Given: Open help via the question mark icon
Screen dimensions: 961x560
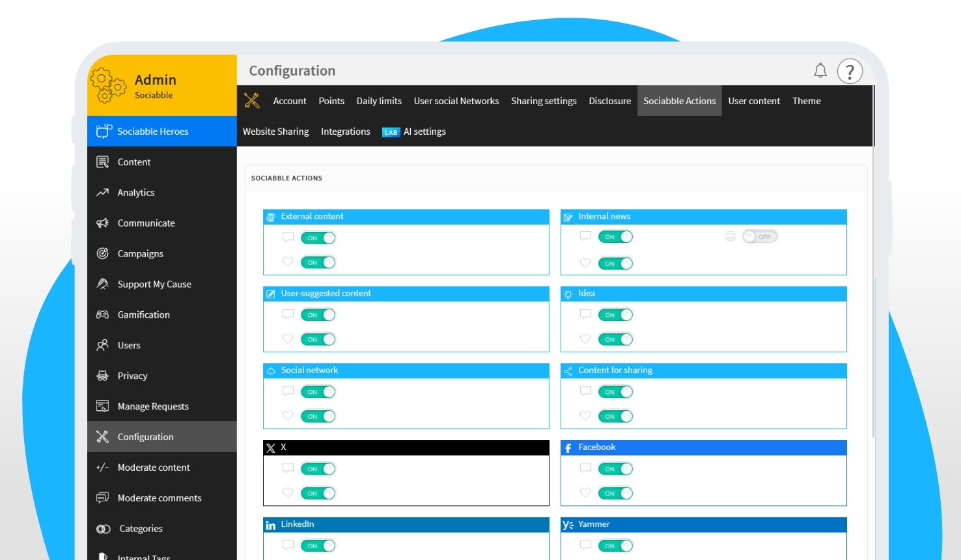Looking at the screenshot, I should [850, 71].
